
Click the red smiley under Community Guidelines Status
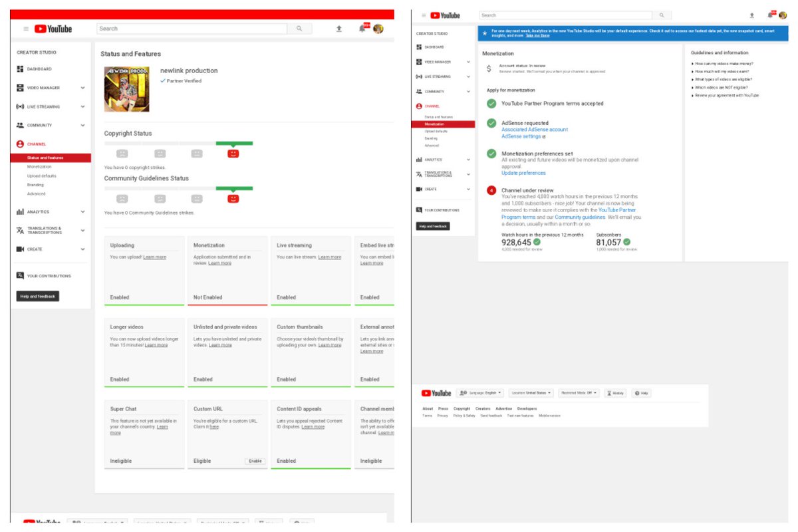click(x=233, y=198)
